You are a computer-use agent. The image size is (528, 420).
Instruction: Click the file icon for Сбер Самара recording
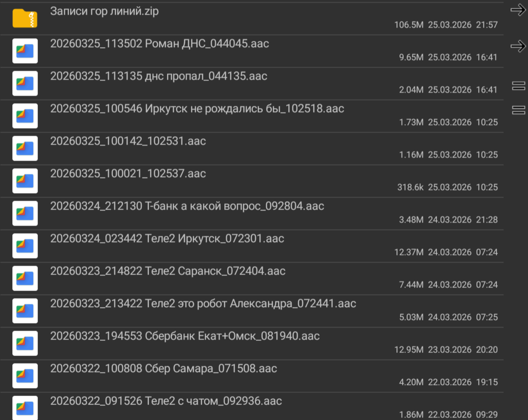(25, 376)
